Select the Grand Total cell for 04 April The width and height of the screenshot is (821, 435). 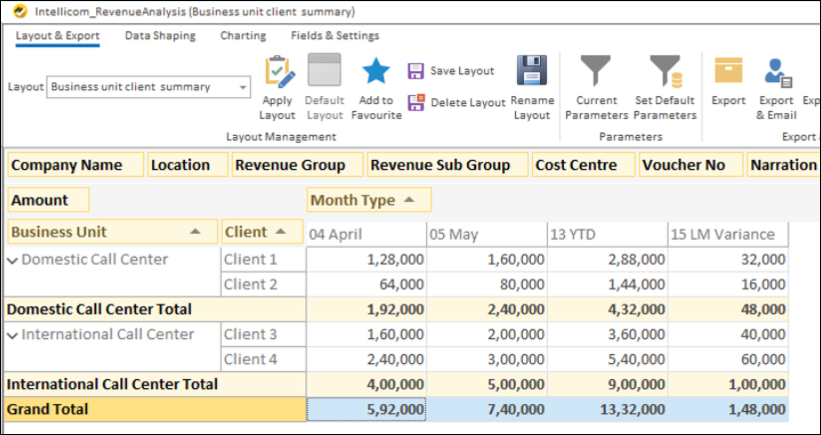point(366,409)
